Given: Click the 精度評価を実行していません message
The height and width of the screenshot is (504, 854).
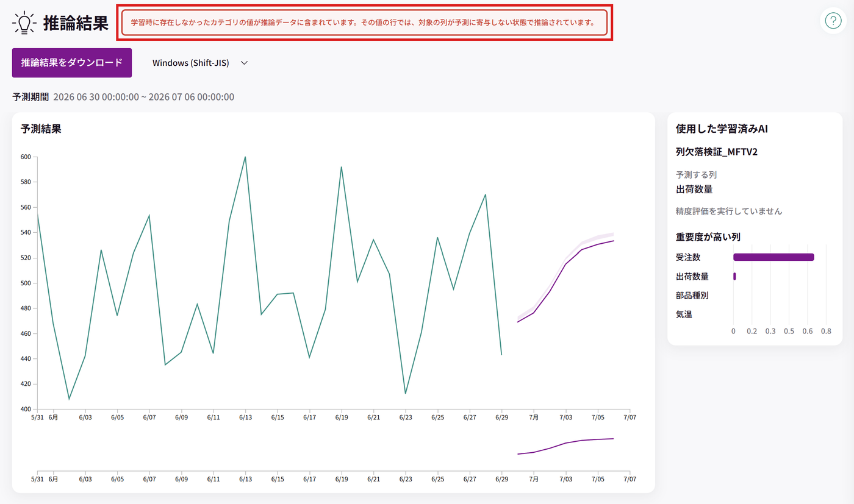Looking at the screenshot, I should coord(729,211).
